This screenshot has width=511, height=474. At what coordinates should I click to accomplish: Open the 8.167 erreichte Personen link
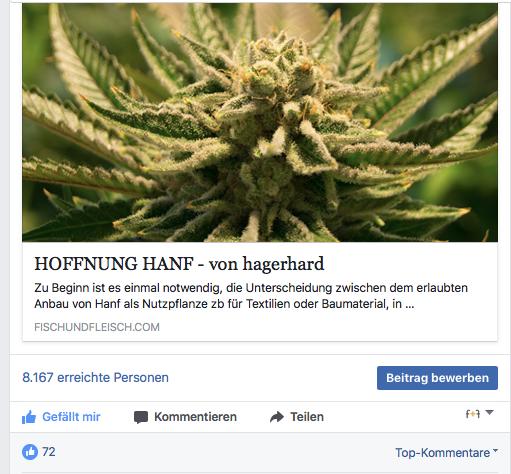(x=95, y=377)
